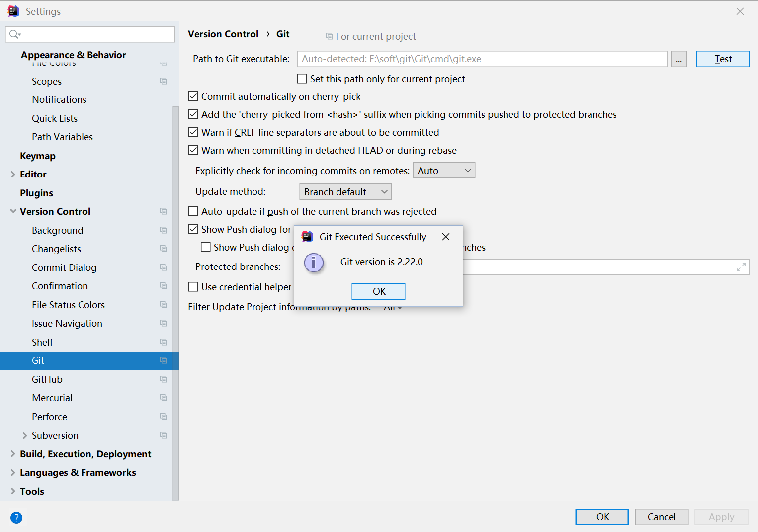Viewport: 758px width, 532px height.
Task: Click the IntelliJ logo in Git Executed dialog
Action: 307,237
